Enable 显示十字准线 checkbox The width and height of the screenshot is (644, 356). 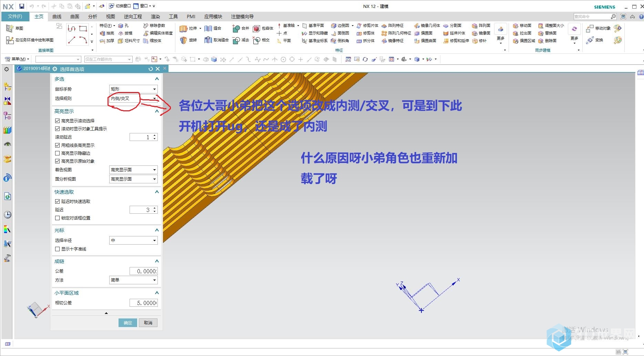[58, 249]
